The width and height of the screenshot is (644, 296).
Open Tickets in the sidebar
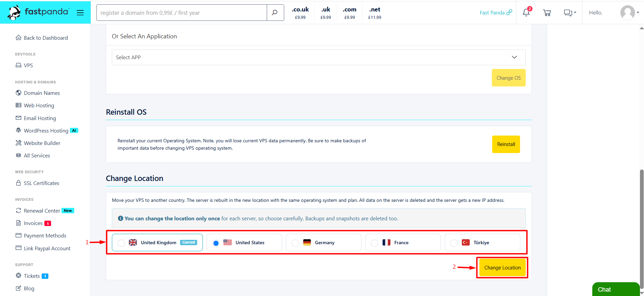(32, 276)
